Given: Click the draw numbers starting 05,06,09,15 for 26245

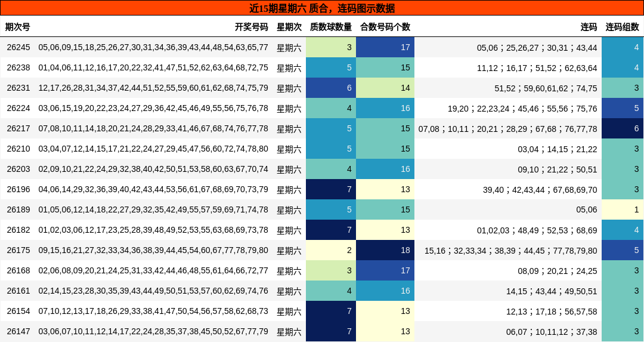Looking at the screenshot, I should point(153,47).
